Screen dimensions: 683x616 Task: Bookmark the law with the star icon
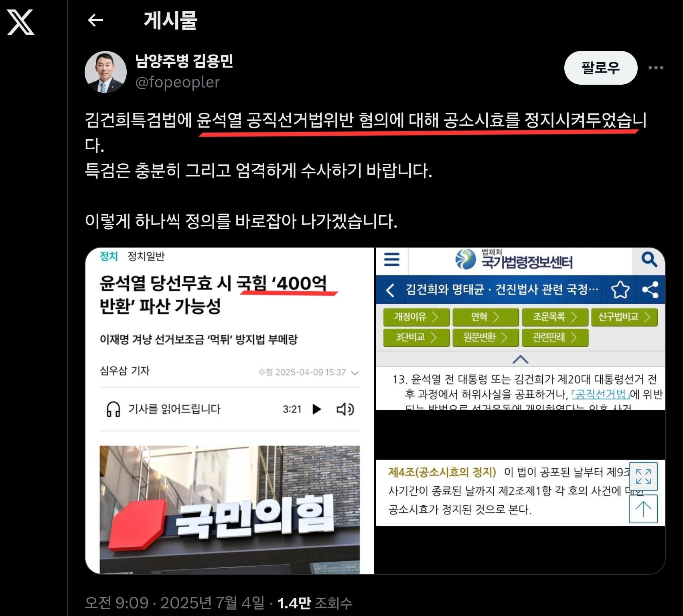(x=620, y=290)
